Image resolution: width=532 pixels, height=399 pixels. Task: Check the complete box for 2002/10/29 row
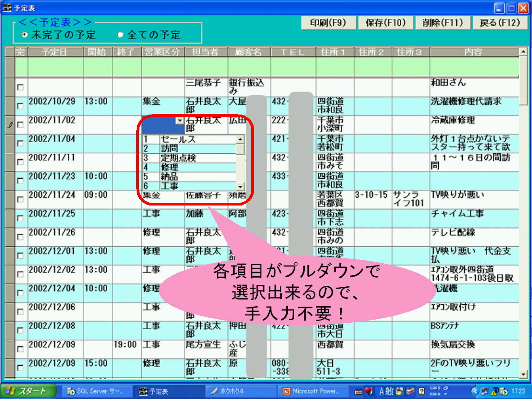(x=20, y=106)
